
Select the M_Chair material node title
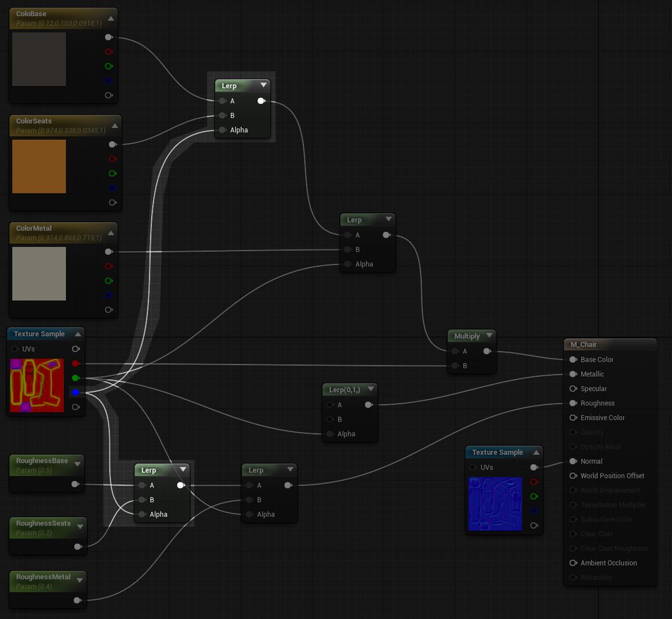(583, 344)
